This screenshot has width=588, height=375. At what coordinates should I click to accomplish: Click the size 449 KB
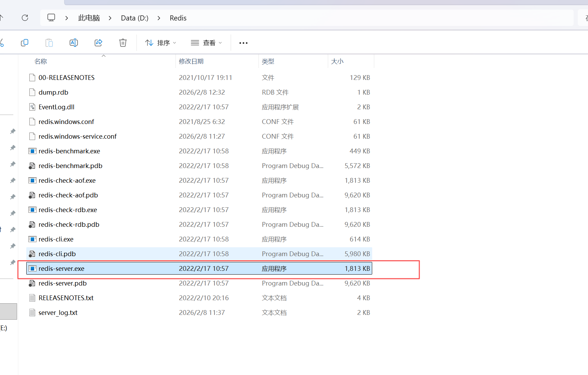(360, 151)
